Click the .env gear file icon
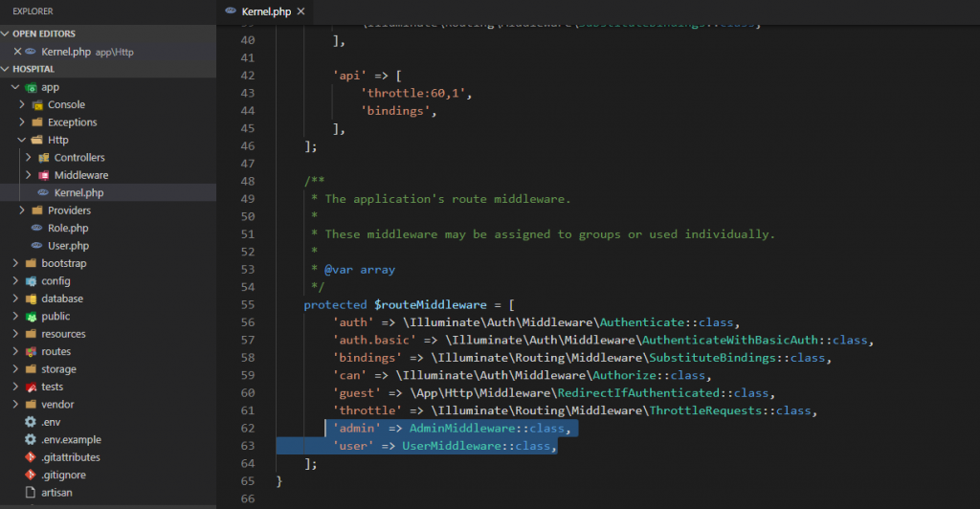 click(31, 422)
